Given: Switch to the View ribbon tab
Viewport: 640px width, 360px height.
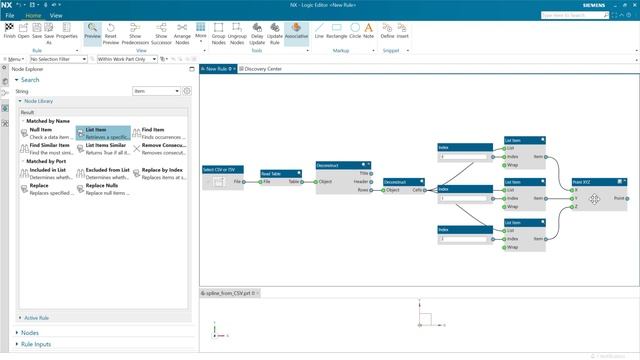Looking at the screenshot, I should [x=56, y=16].
